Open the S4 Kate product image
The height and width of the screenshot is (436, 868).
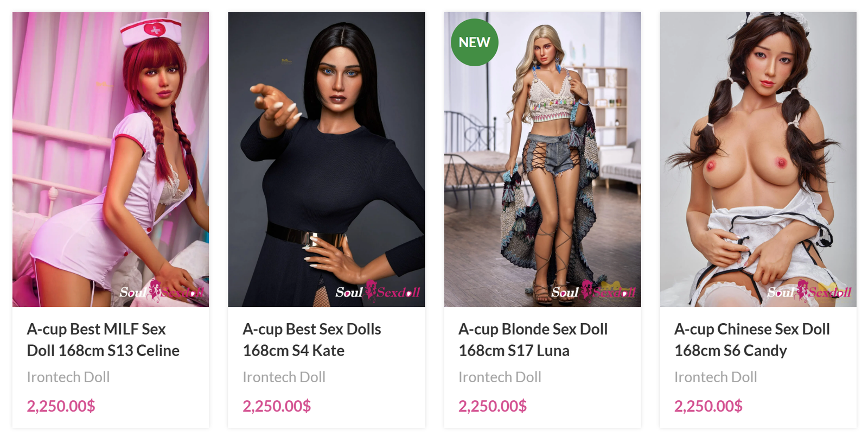(327, 159)
